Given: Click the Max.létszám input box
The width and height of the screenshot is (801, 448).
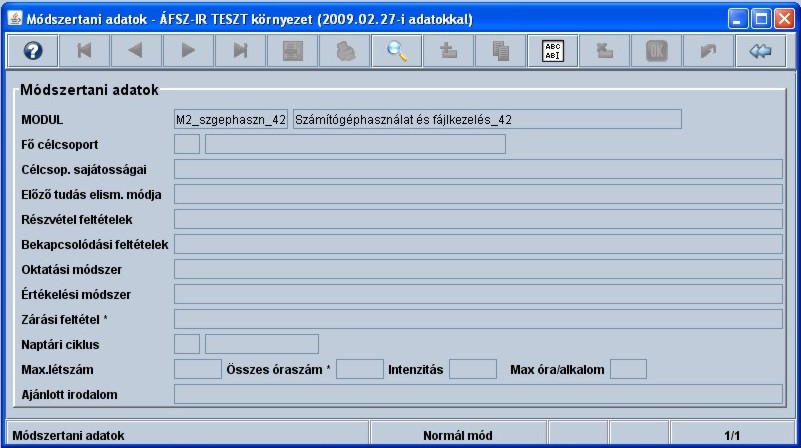Looking at the screenshot, I should click(197, 369).
